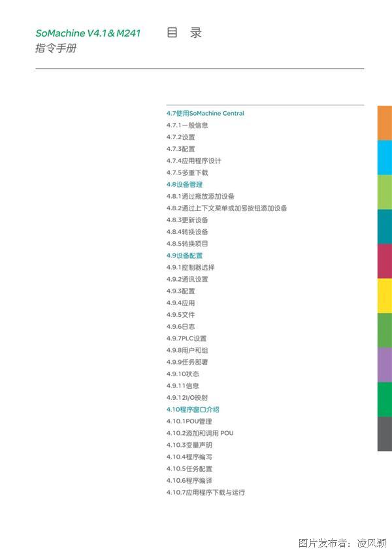Select entry 4.8.2通过上下文菜单或加号按钮添加设备

227,208
